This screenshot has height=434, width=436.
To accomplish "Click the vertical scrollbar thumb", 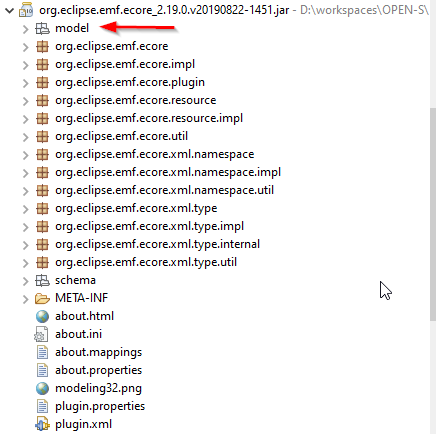I will click(433, 214).
